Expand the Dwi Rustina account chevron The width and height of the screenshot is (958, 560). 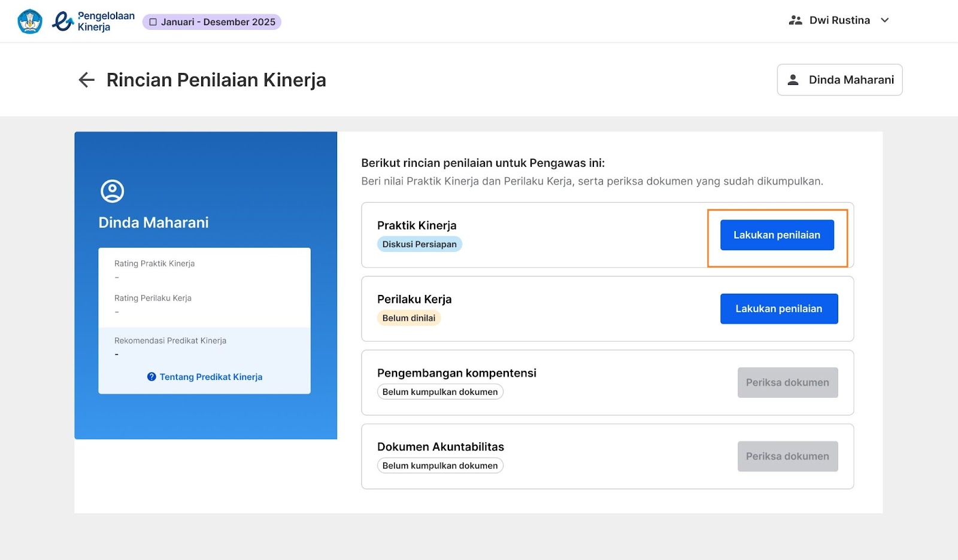(885, 20)
